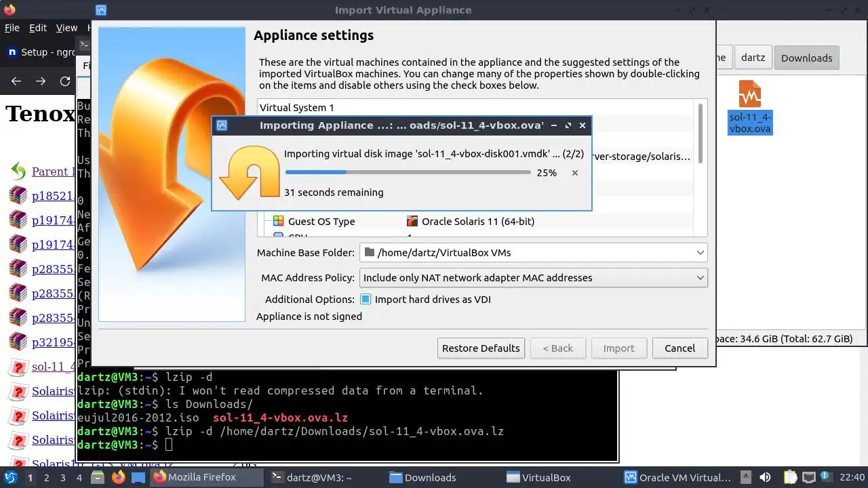This screenshot has height=488, width=868.
Task: Open Firefox View menu
Action: coord(66,28)
